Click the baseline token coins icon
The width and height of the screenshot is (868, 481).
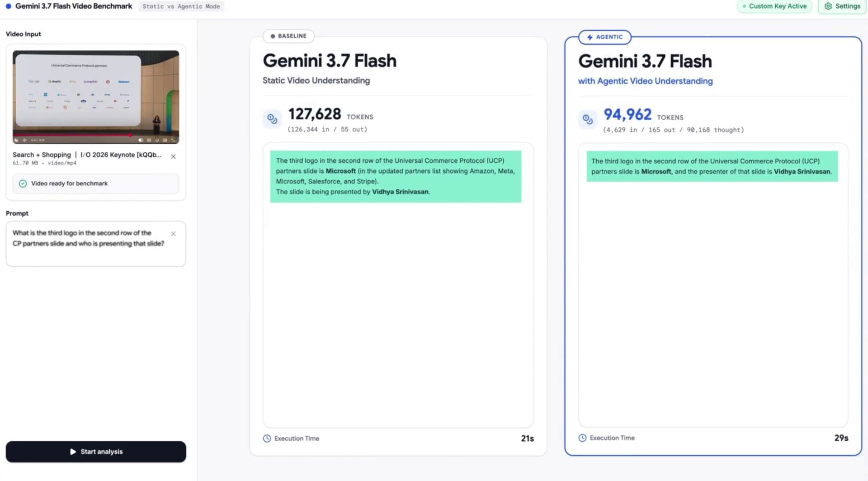tap(272, 119)
